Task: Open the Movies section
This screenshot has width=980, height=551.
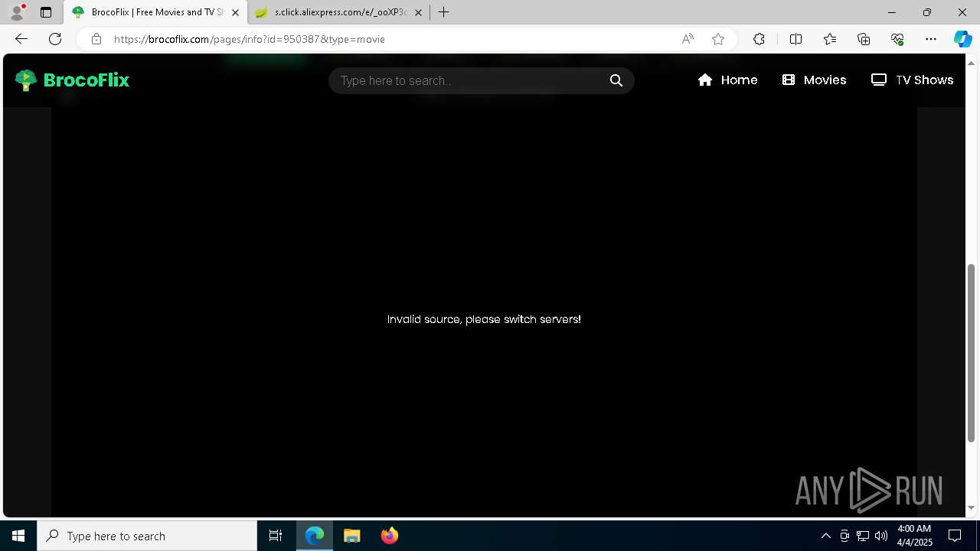Action: [815, 80]
